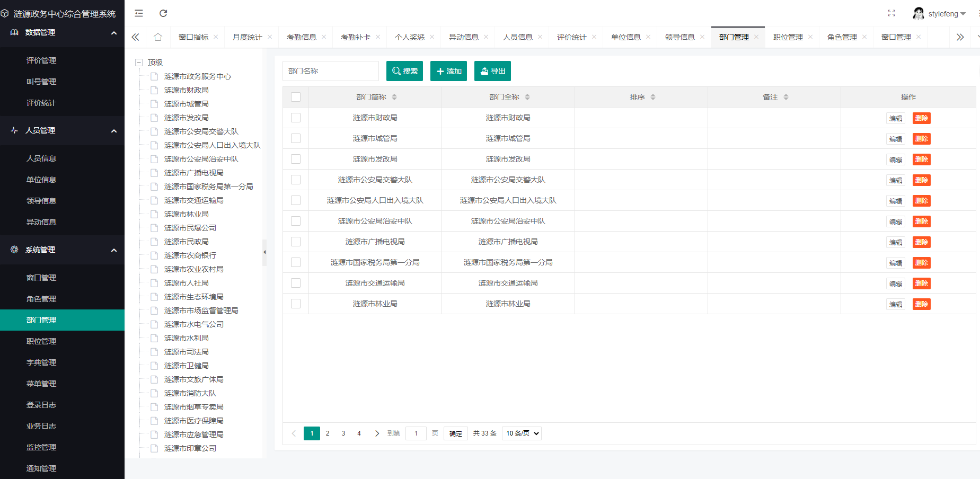Viewport: 980px width, 479px height.
Task: Edit the 涟源市广播电视局 row
Action: click(x=895, y=242)
